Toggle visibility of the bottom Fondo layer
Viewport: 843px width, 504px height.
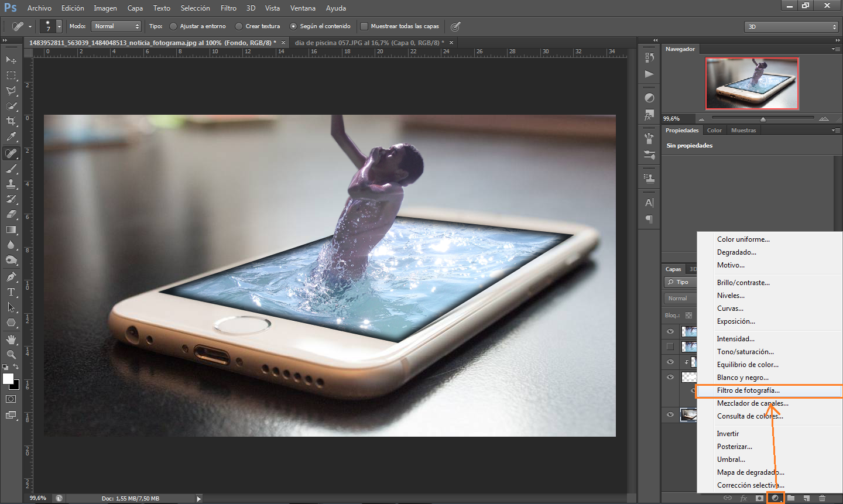pos(670,414)
